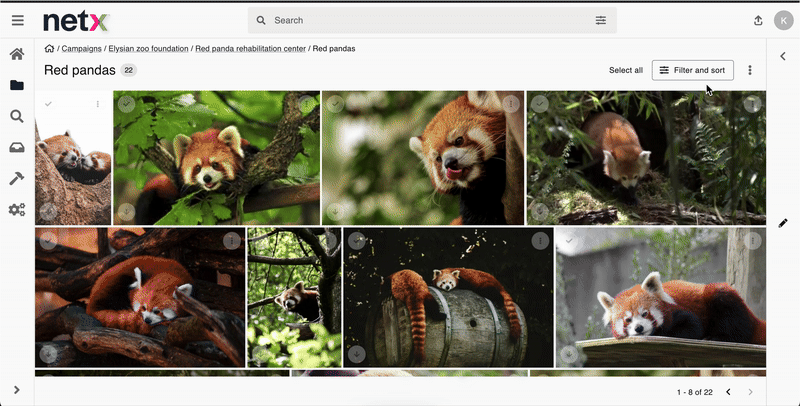Select the first panda thumbnail's checkmark
The width and height of the screenshot is (800, 406).
[x=48, y=104]
